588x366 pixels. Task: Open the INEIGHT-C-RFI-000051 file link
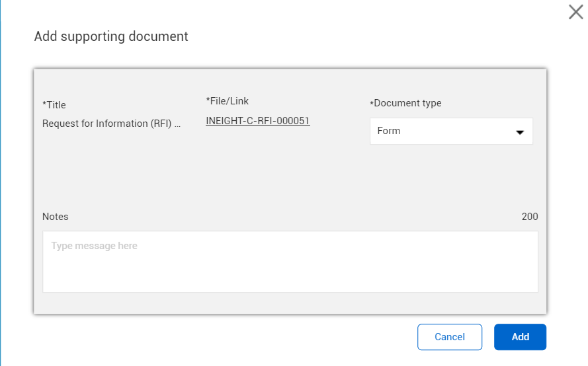pos(257,121)
